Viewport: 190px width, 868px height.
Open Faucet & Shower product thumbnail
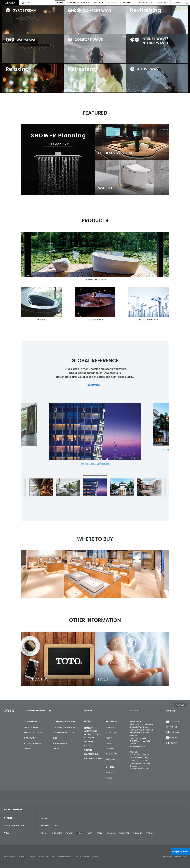148,302
